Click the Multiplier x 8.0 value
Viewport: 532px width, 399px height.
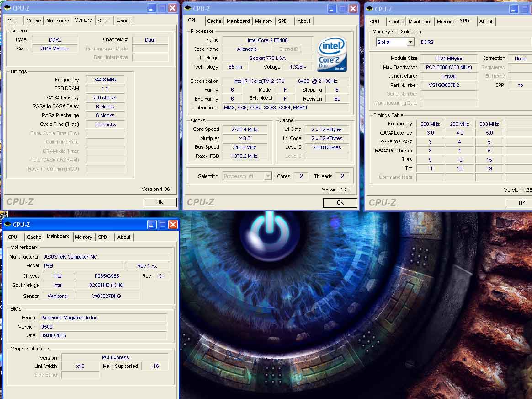(x=245, y=138)
